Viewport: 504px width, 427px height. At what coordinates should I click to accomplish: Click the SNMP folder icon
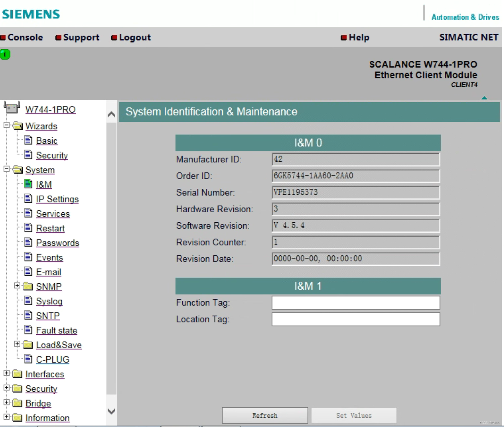tap(28, 286)
